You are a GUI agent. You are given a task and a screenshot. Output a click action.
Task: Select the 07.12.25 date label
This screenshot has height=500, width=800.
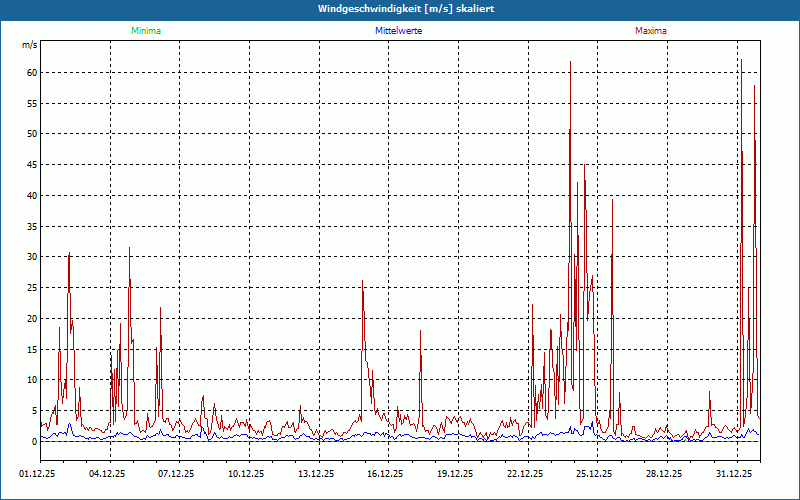click(x=176, y=474)
